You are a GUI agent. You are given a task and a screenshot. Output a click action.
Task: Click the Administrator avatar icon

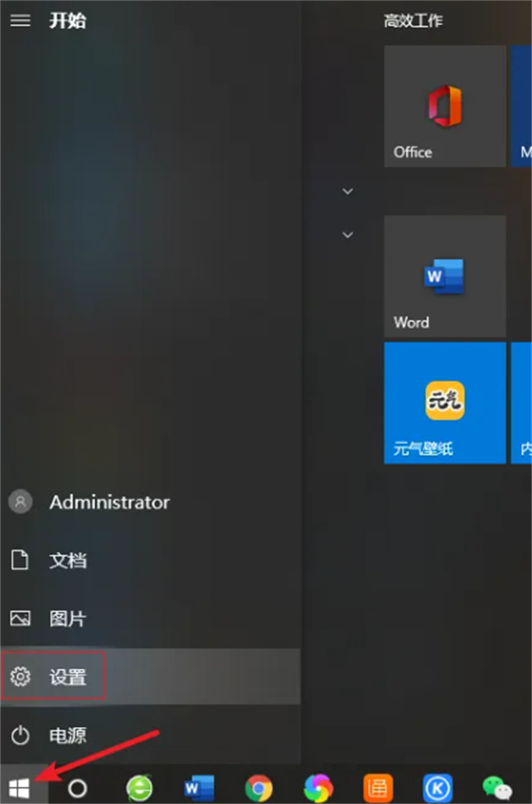click(x=20, y=501)
